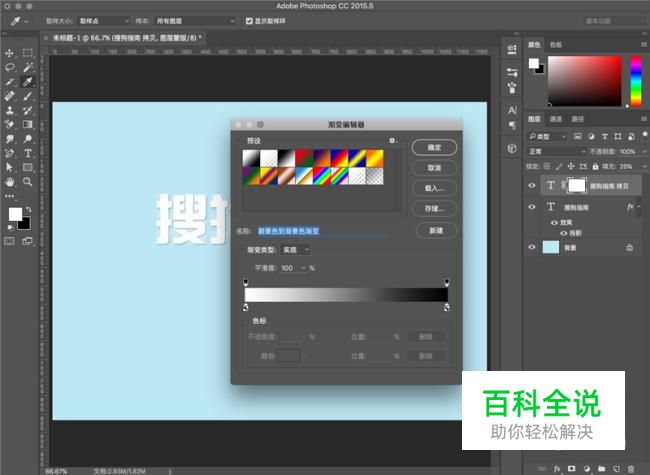Screen dimensions: 650x475
Task: Select the Path Selection tool
Action: tap(10, 167)
